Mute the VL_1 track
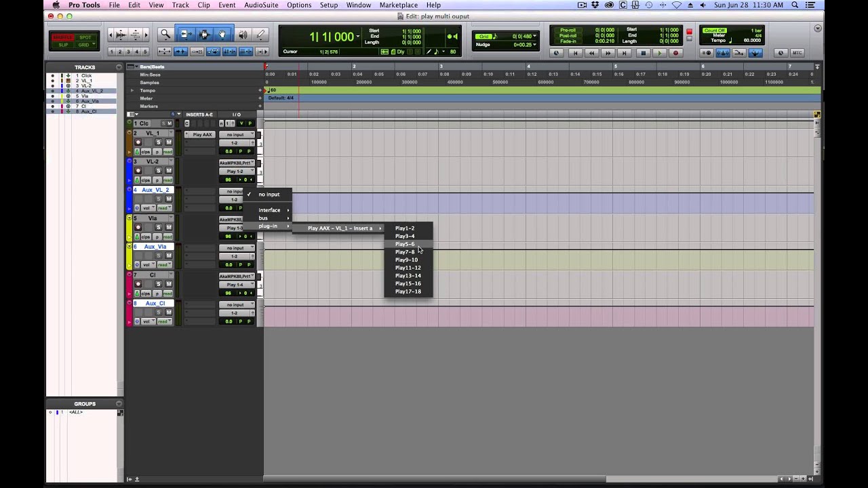 (170, 142)
